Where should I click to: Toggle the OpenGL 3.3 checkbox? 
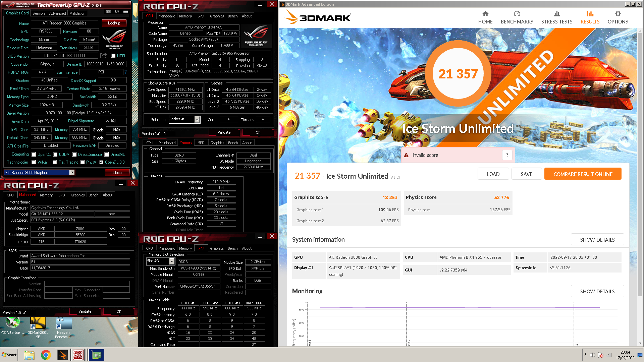101,162
